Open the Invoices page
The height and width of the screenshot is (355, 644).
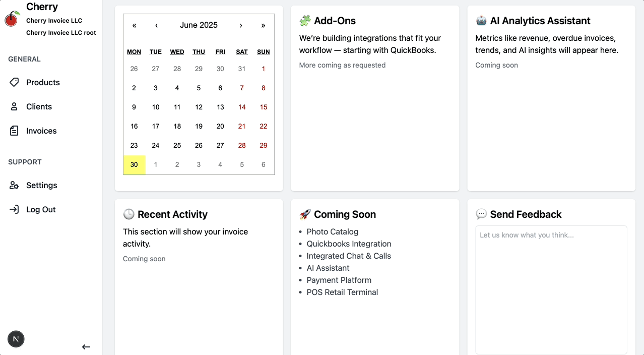pos(51,131)
